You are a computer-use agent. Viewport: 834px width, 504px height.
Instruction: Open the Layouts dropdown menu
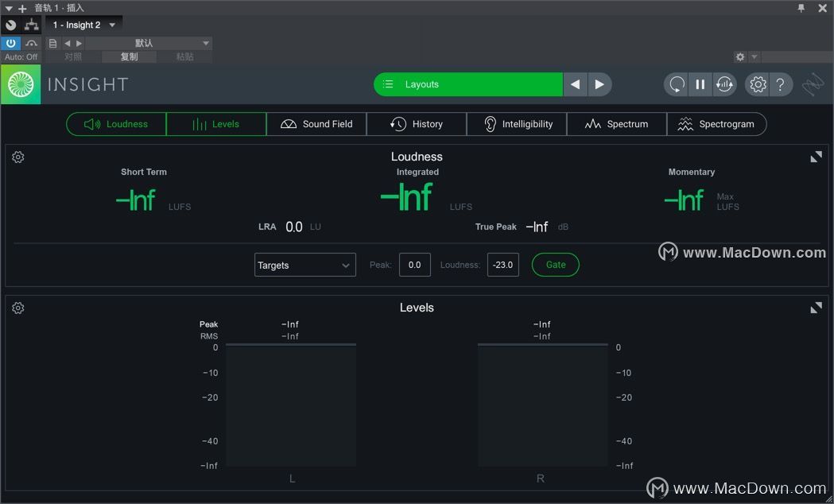(468, 84)
